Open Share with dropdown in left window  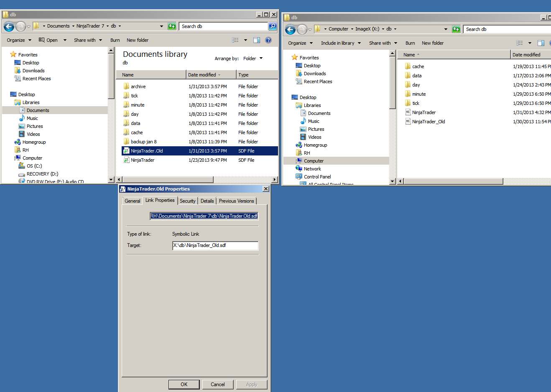(88, 40)
